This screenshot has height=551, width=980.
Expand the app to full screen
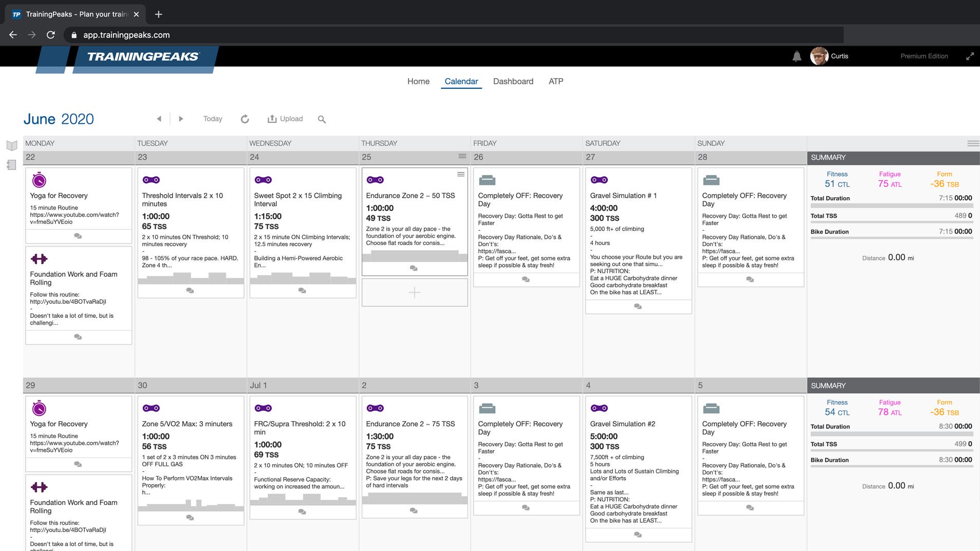[x=970, y=56]
